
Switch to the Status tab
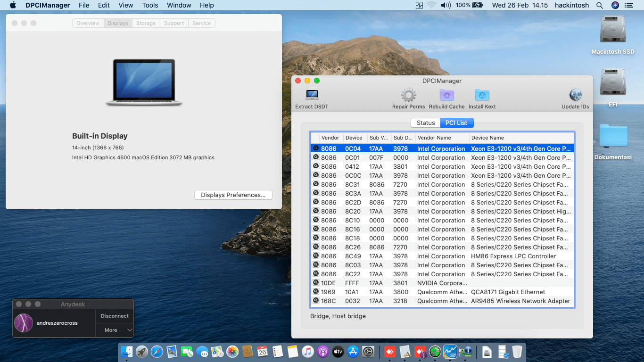coord(426,123)
